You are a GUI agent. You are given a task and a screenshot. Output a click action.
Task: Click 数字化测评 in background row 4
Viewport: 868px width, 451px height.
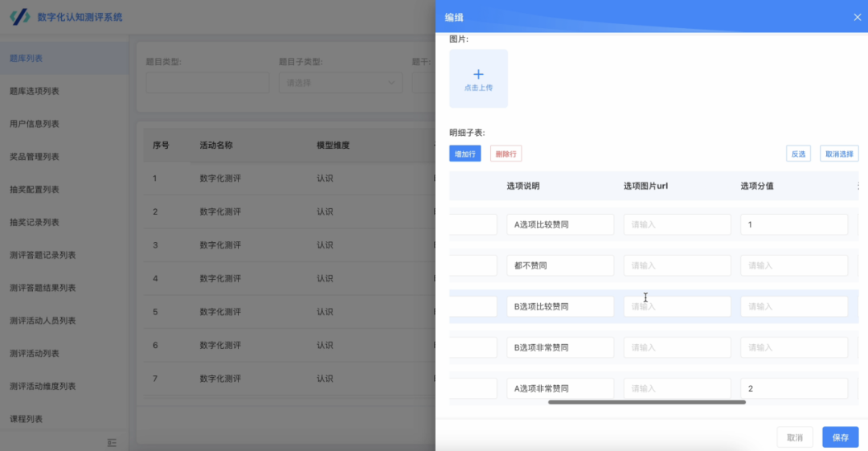point(220,279)
